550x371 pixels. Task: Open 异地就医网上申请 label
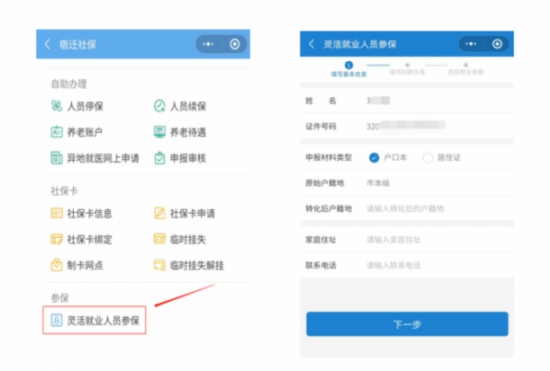103,158
